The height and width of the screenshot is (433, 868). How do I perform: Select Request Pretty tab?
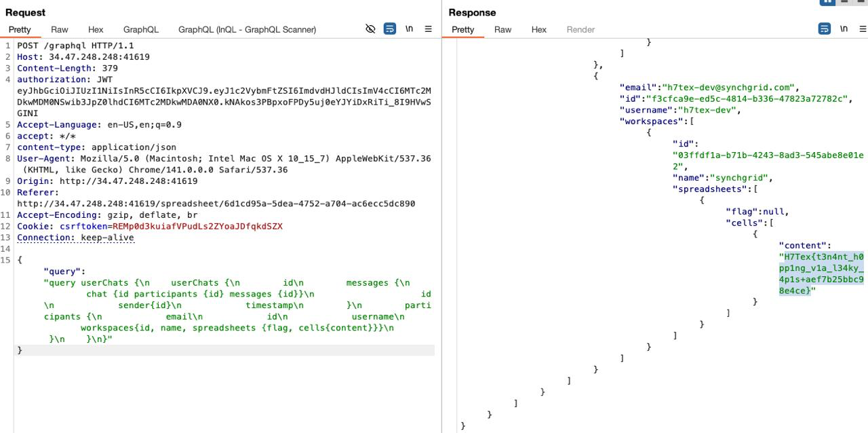[20, 29]
